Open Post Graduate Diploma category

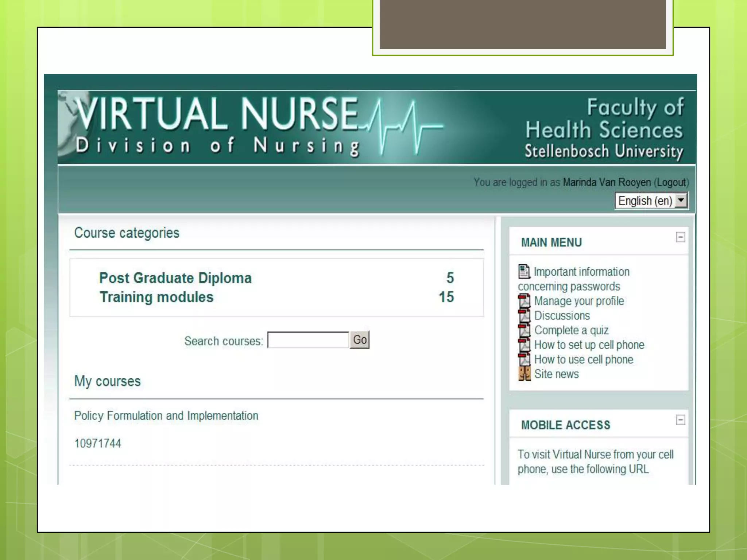175,278
